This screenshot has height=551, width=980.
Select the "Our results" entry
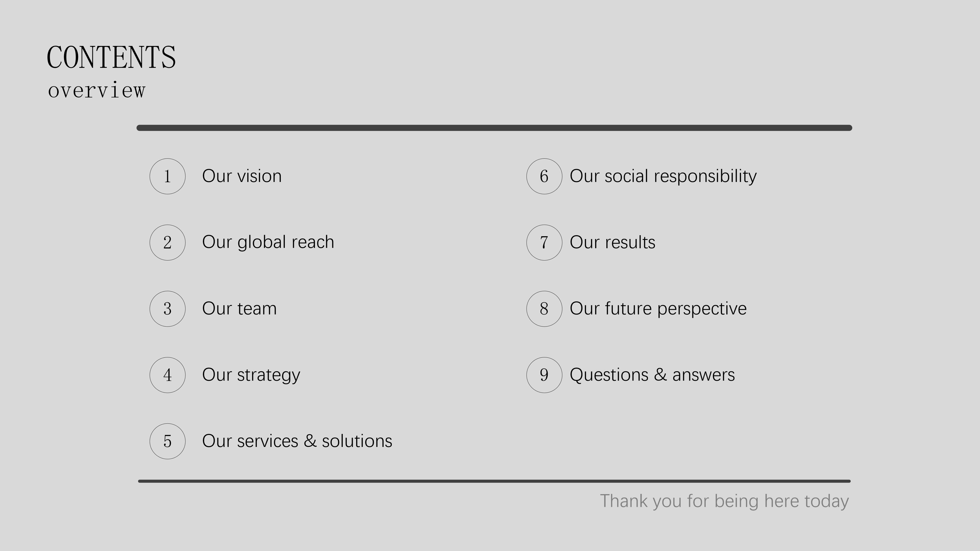(612, 242)
